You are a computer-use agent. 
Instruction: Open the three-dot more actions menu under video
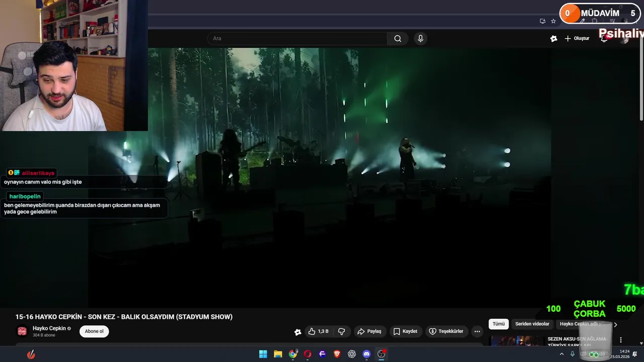click(x=477, y=331)
